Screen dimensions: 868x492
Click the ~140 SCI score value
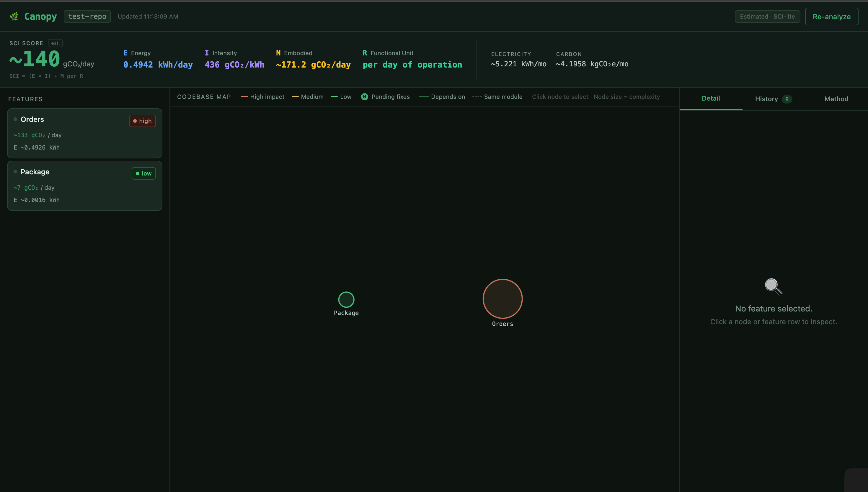tap(35, 59)
